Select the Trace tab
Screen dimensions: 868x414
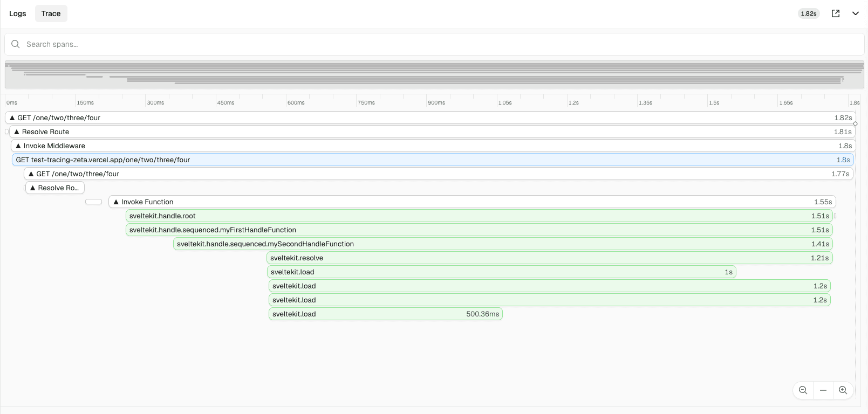tap(51, 13)
